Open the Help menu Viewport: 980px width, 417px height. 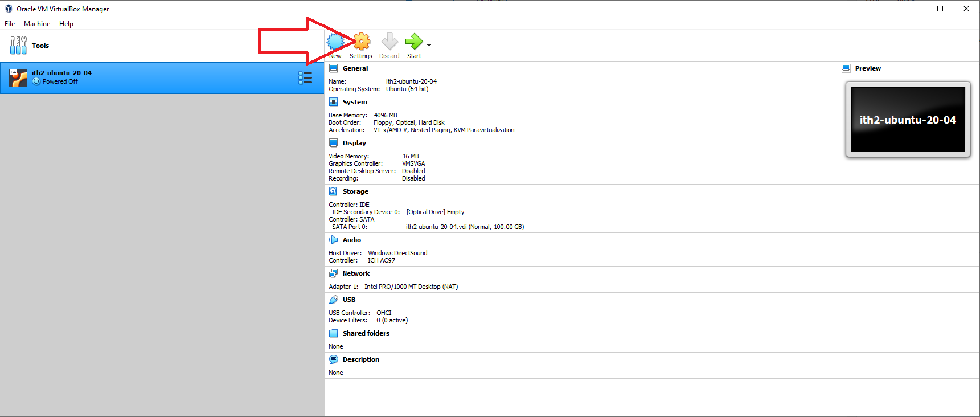[66, 24]
